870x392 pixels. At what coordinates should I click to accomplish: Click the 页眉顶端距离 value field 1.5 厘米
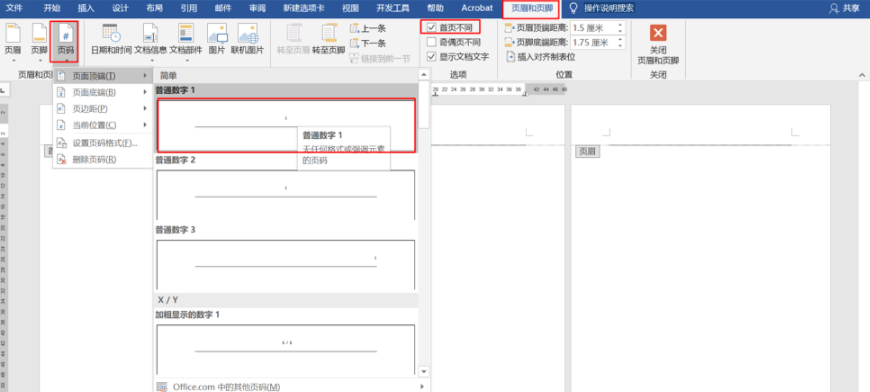[x=593, y=28]
